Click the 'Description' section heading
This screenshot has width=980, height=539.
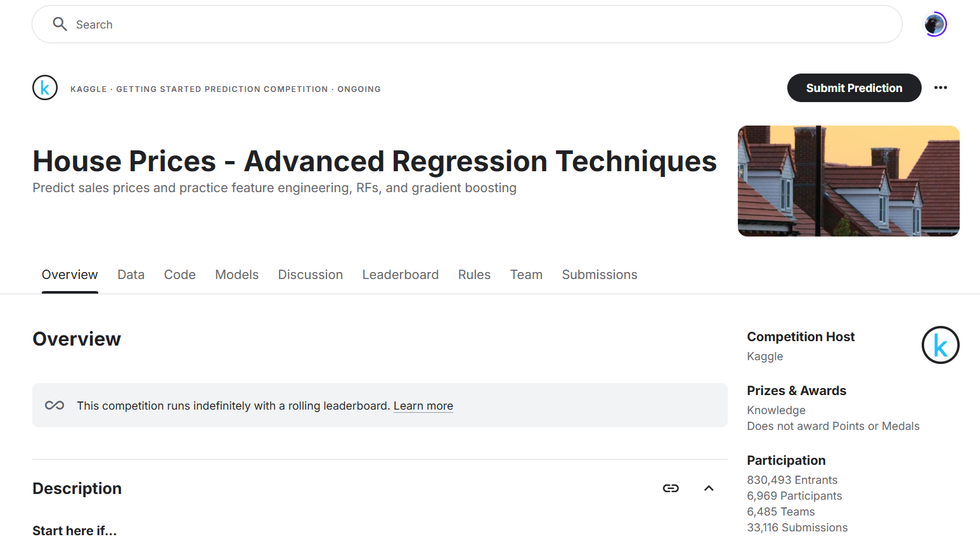click(x=77, y=488)
